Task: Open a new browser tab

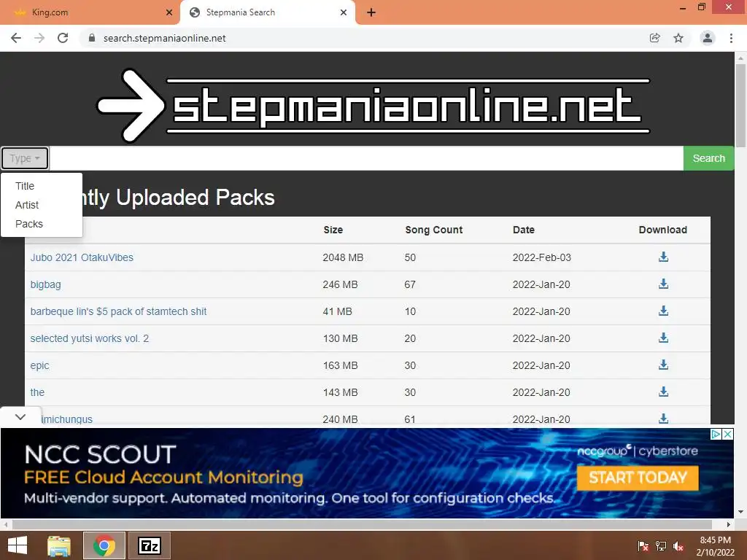Action: [371, 12]
